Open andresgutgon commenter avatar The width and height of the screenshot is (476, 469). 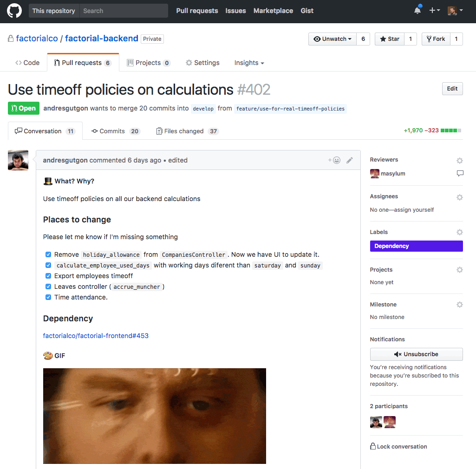pyautogui.click(x=18, y=160)
